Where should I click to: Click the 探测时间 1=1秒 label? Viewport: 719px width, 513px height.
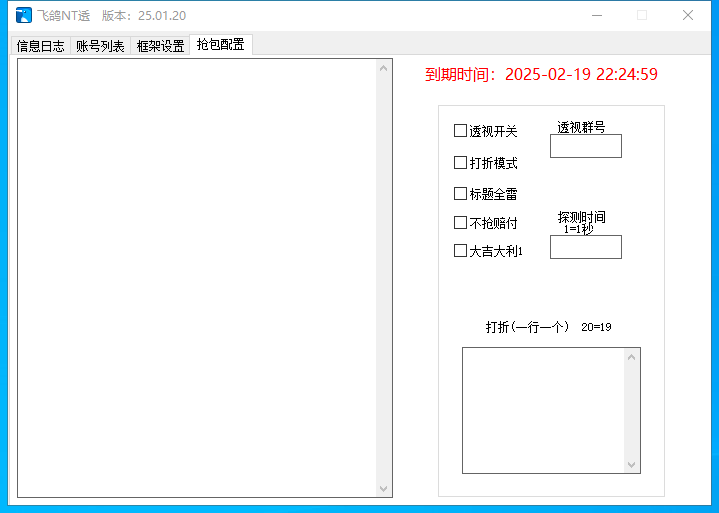pos(581,222)
